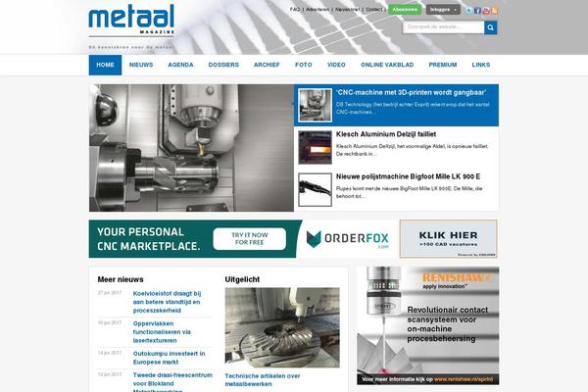
Task: Open the Adverteren link
Action: (318, 9)
